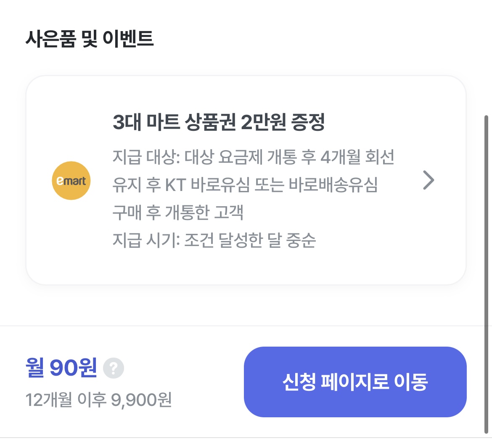Click the yellow emart logo icon

[x=71, y=180]
